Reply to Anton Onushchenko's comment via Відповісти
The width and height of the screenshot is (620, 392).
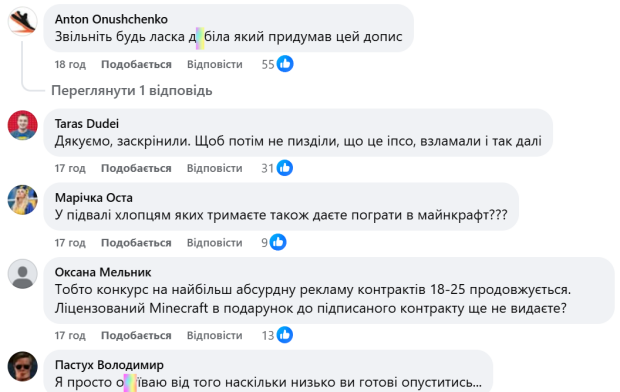[215, 64]
